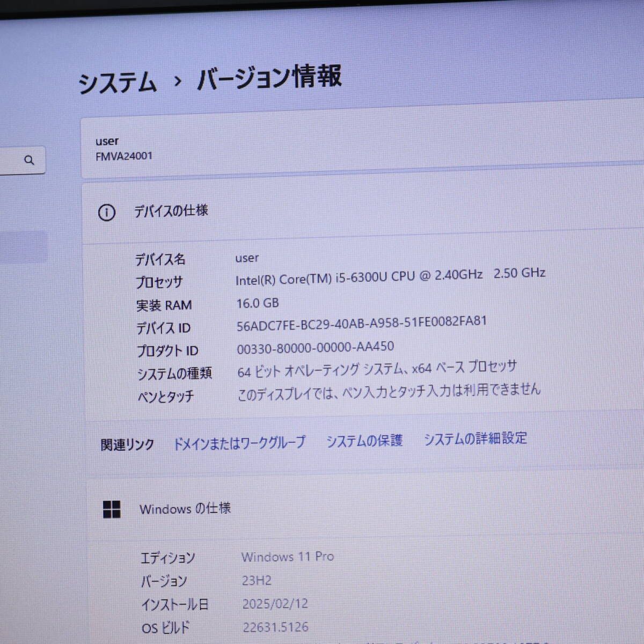This screenshot has height=644, width=644.
Task: Click the device specifications info icon
Action: 107,213
